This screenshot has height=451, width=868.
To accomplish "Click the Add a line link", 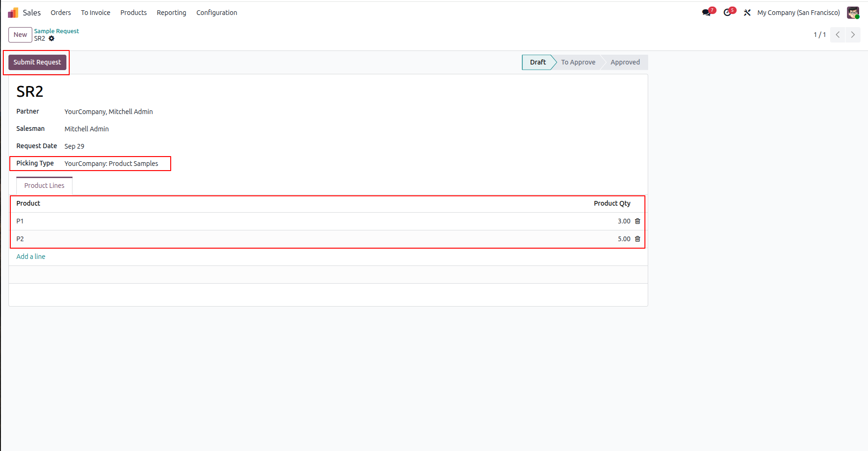I will (31, 257).
